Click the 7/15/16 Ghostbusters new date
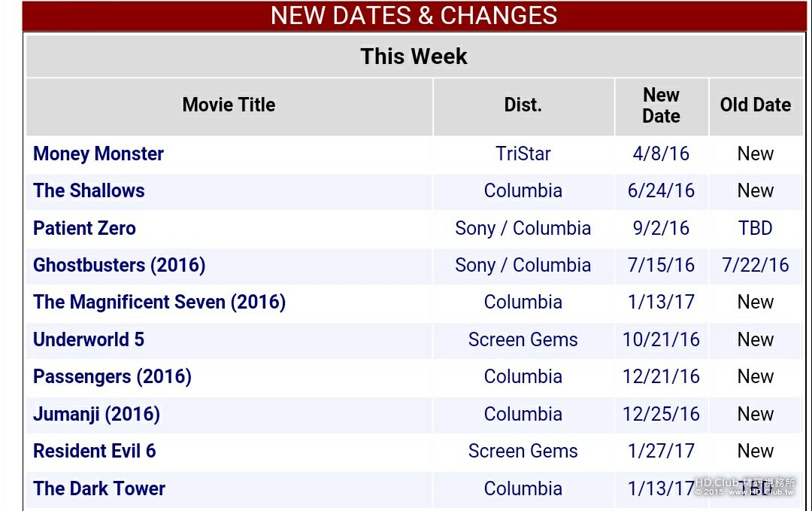812x511 pixels. tap(661, 266)
